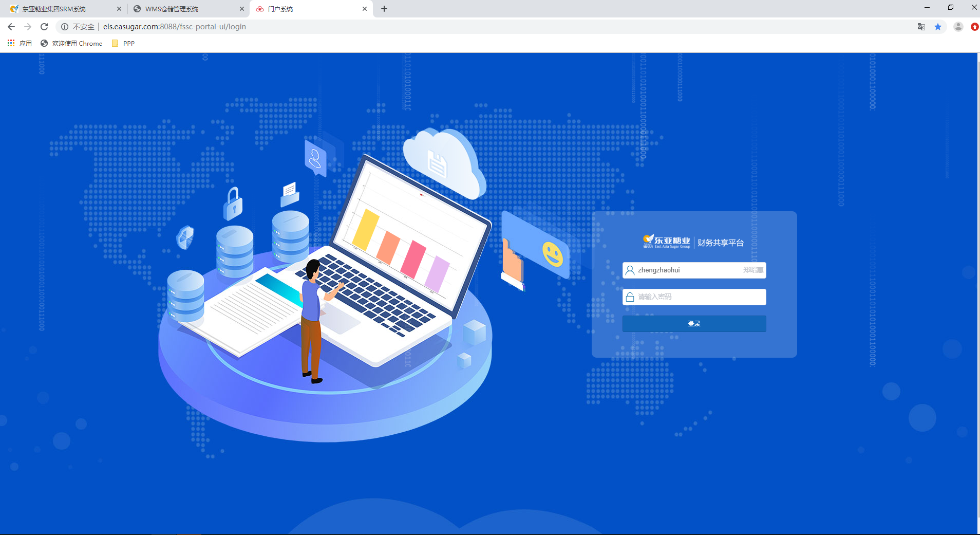Click the 财务共享平台 title text

(721, 243)
